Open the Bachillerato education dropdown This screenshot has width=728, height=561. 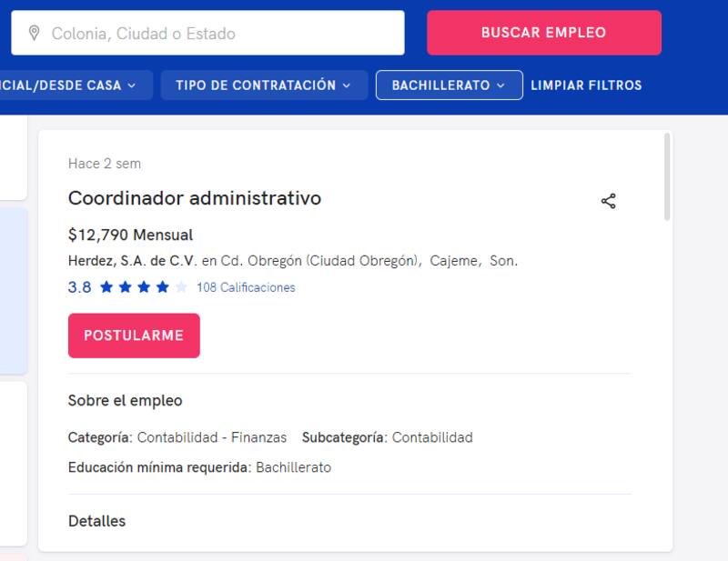coord(449,85)
